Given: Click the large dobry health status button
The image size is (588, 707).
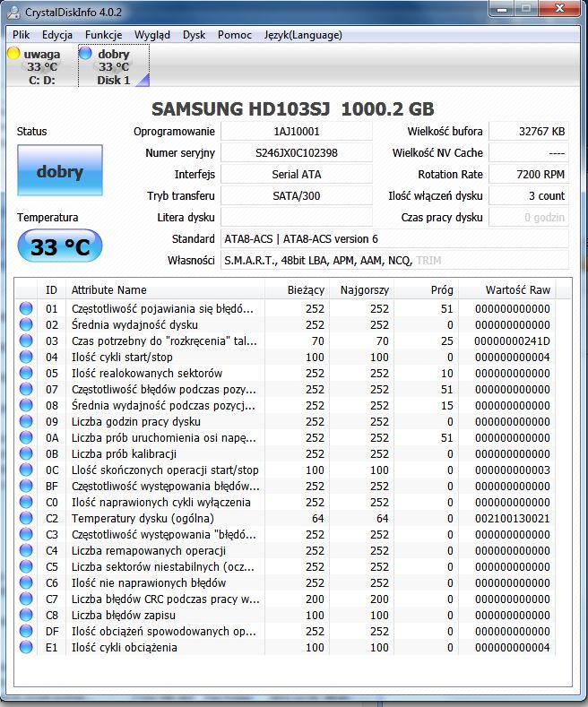Looking at the screenshot, I should 60,170.
